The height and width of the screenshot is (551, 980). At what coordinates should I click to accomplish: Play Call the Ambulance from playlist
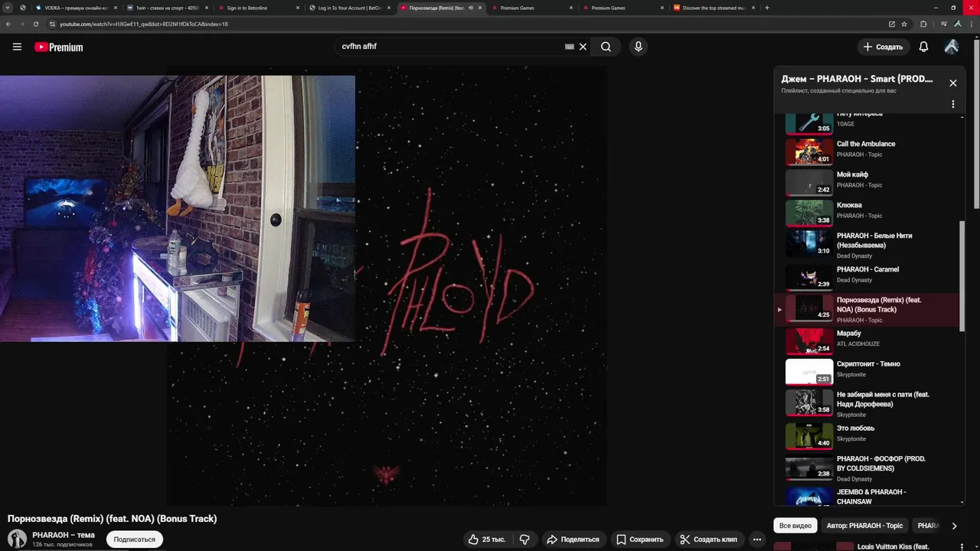tap(867, 152)
